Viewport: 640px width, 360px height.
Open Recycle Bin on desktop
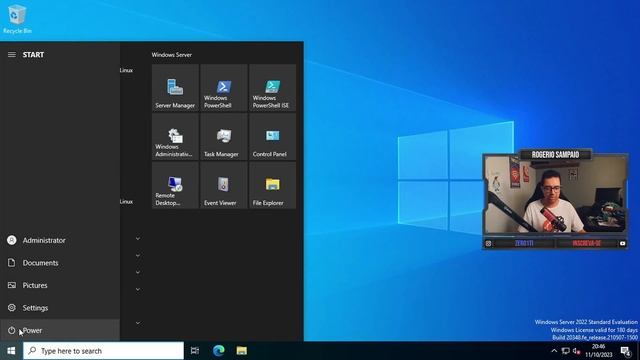coord(17,19)
